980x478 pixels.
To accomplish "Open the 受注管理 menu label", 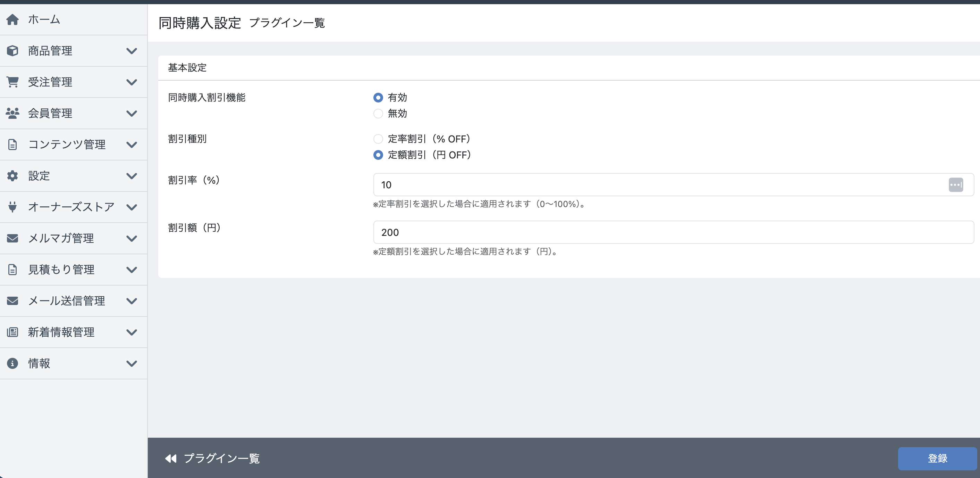I will click(x=50, y=82).
